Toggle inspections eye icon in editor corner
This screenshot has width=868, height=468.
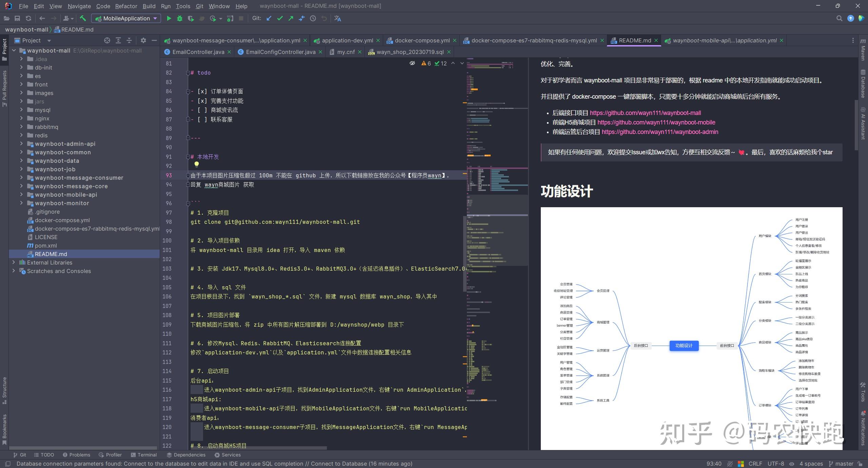tap(412, 63)
